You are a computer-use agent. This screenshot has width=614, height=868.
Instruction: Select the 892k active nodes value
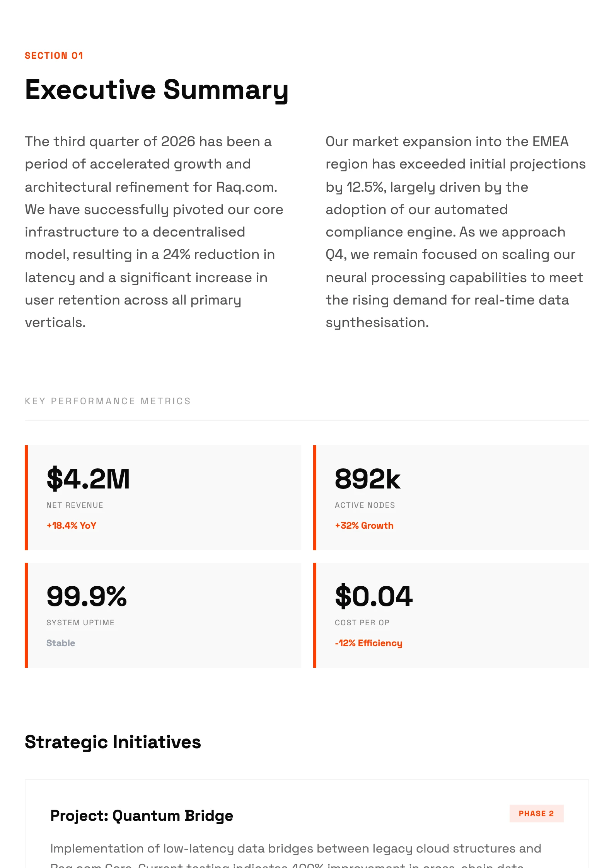click(x=367, y=479)
